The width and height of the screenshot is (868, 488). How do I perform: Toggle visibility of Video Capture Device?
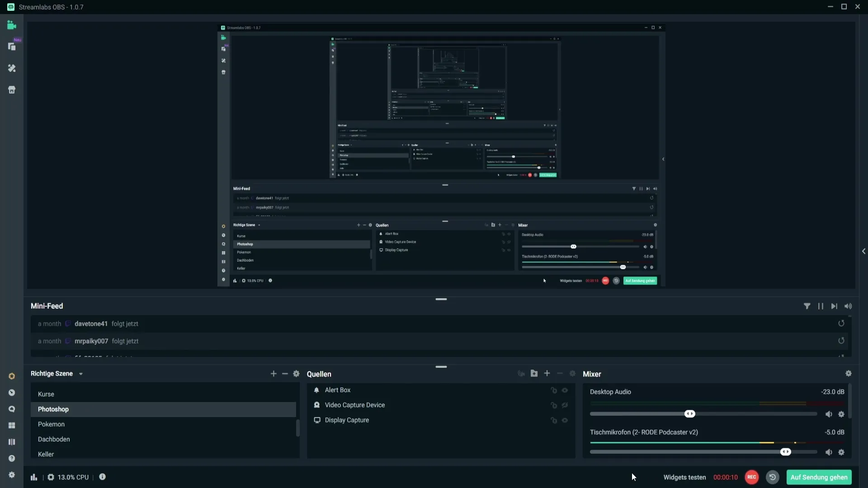tap(565, 405)
